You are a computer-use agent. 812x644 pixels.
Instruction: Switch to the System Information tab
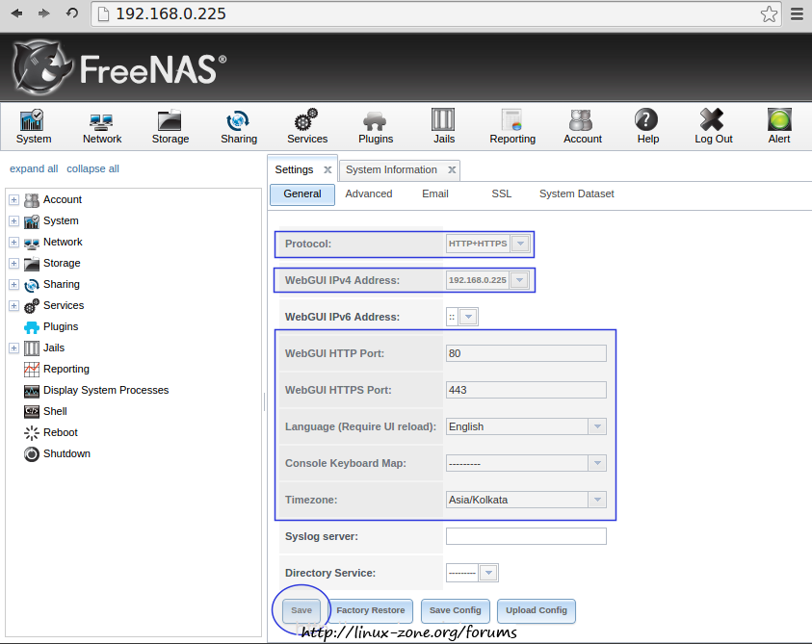coord(391,170)
